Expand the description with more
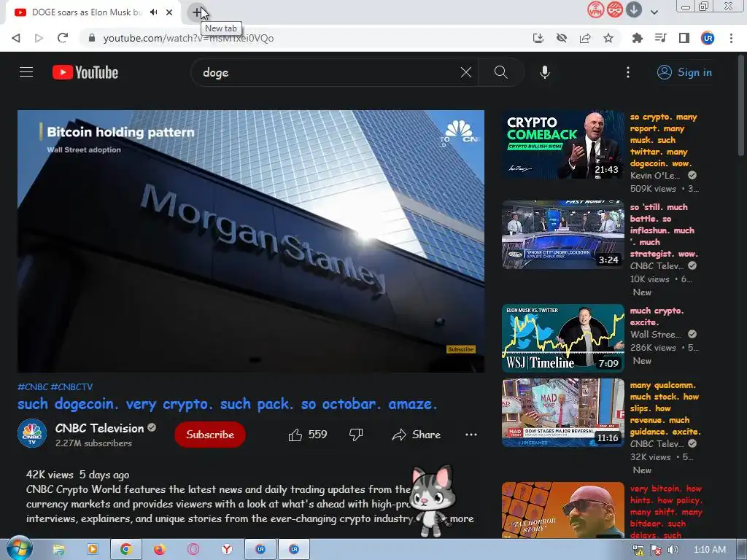Viewport: 747px width, 560px height. tap(462, 518)
